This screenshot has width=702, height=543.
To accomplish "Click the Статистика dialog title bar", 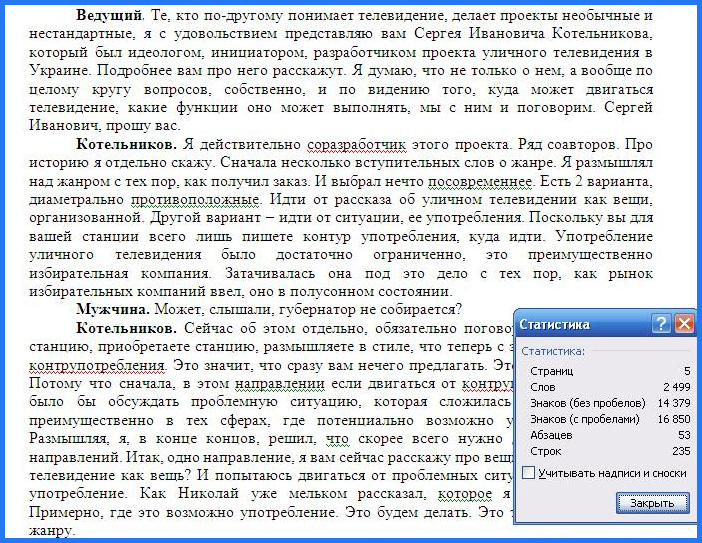I will point(604,324).
